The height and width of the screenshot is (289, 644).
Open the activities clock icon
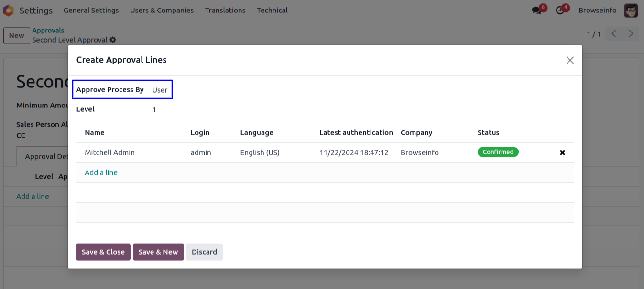tap(560, 10)
